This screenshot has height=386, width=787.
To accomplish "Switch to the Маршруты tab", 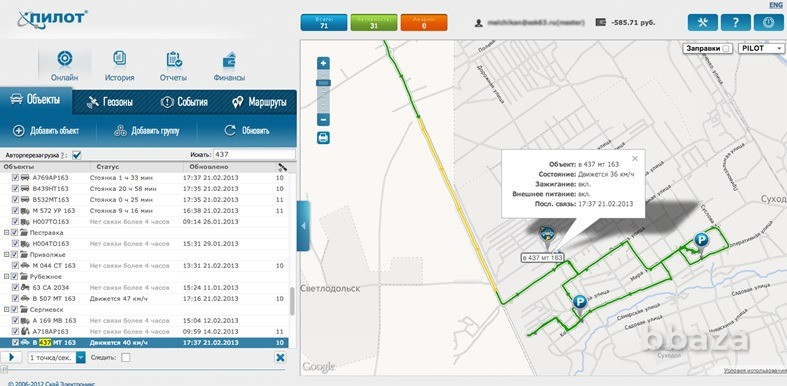I will 259,102.
